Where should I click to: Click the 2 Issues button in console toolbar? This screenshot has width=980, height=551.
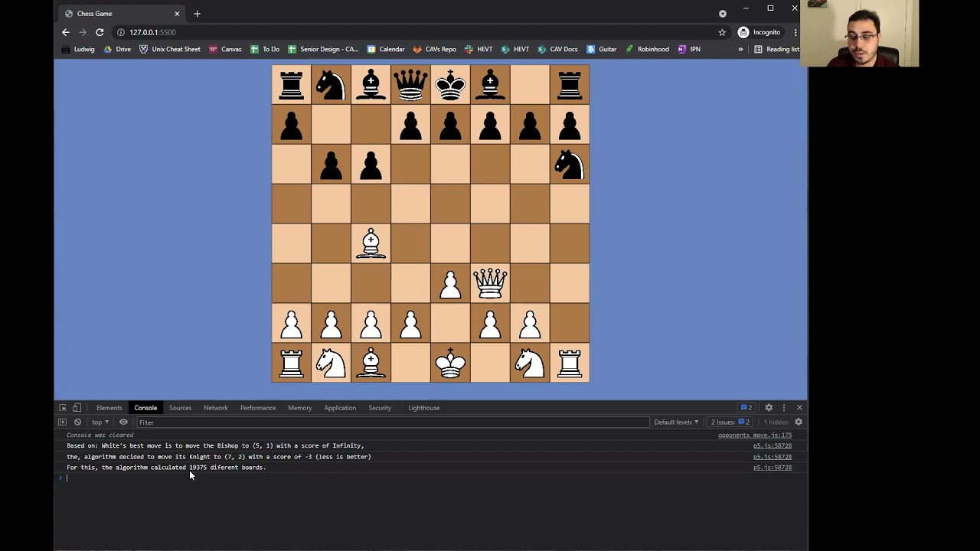[x=730, y=422]
